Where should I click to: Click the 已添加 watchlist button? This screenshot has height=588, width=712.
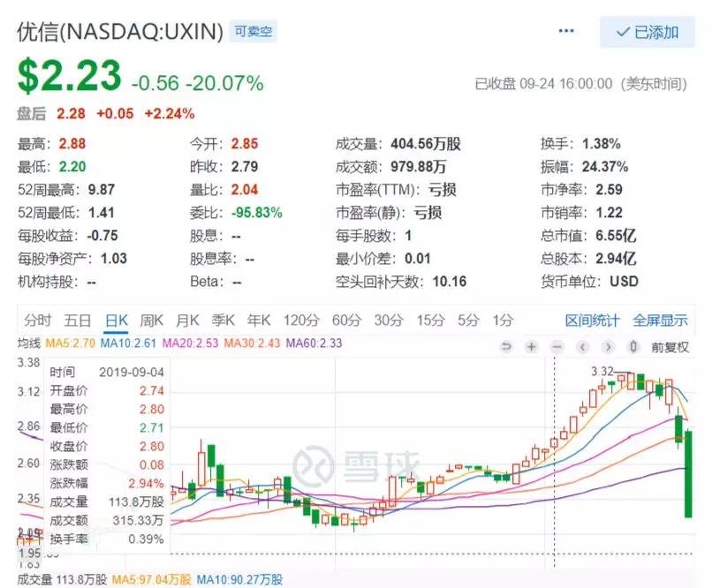(x=648, y=32)
